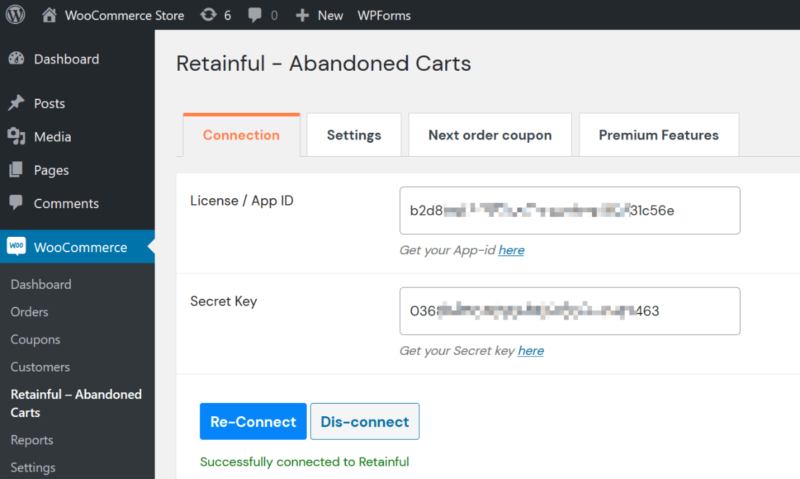Click the Dashboard gauge icon
Viewport: 800px width, 479px height.
coord(16,59)
